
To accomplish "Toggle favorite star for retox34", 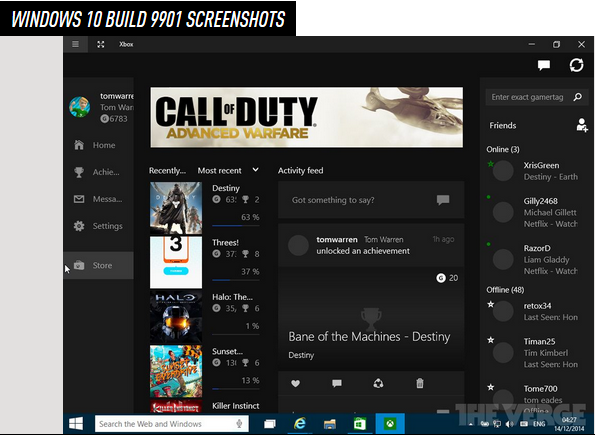I will (491, 304).
